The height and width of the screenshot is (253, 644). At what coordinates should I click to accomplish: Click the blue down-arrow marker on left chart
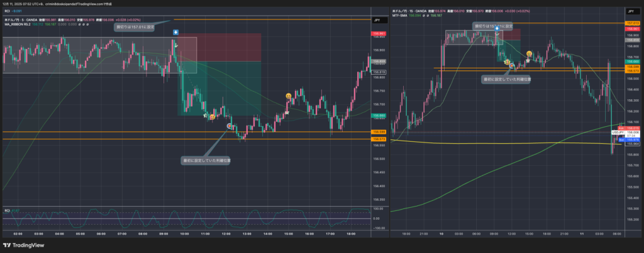click(x=175, y=32)
